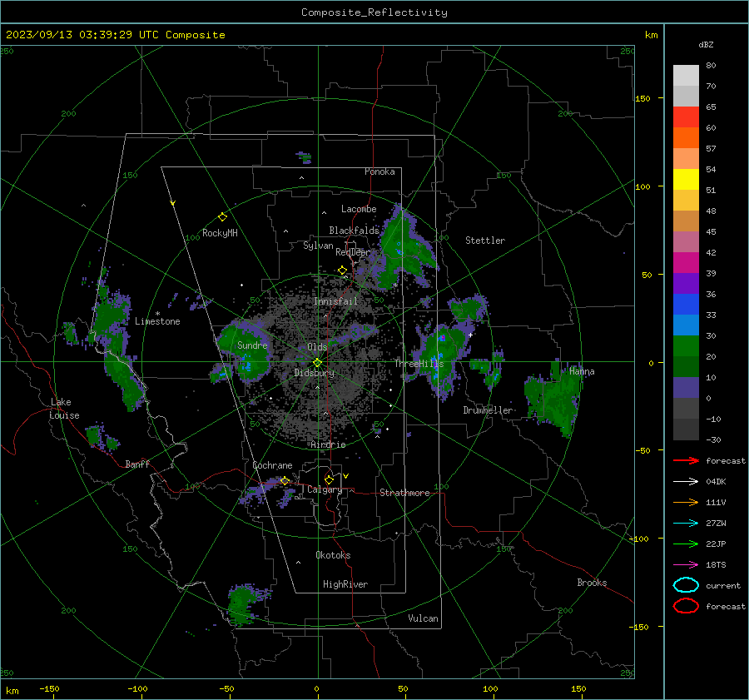Select the indigo 0-10 dBZ swatch
The height and width of the screenshot is (700, 749).
coord(686,388)
